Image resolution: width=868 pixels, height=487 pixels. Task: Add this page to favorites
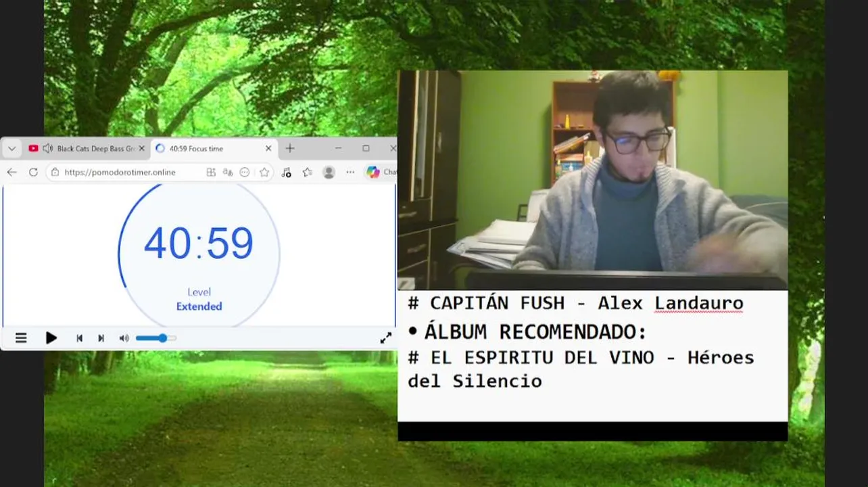[264, 172]
